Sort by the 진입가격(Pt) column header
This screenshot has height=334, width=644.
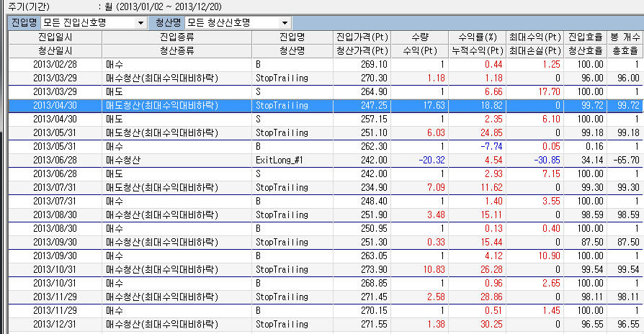(362, 37)
